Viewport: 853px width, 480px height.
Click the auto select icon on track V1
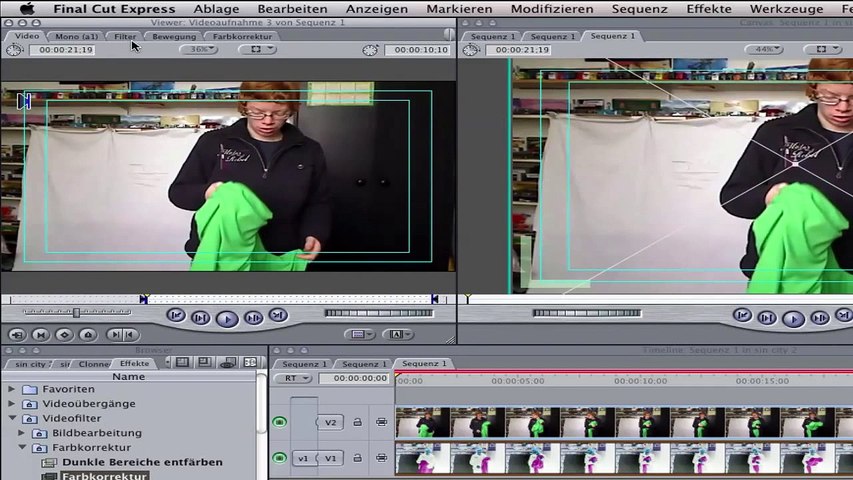pyautogui.click(x=381, y=458)
